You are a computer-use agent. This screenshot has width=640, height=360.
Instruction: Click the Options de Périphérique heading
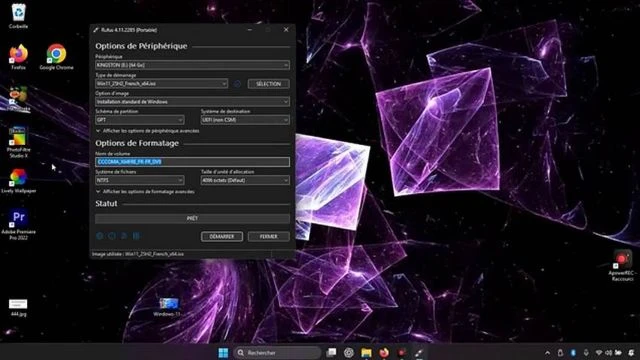tap(141, 46)
